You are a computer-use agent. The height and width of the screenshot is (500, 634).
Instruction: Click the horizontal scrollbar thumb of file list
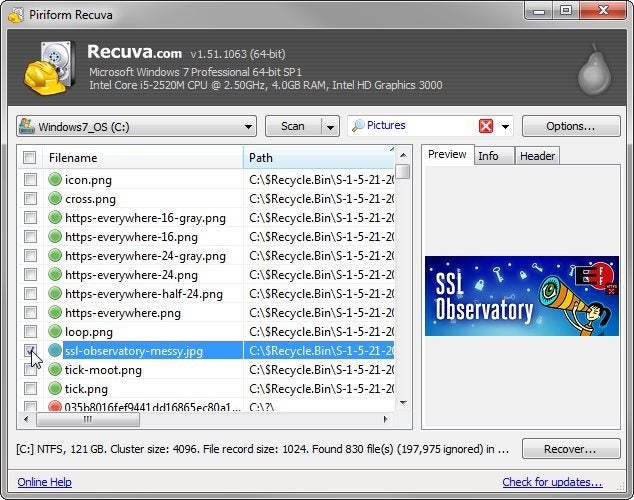88,419
